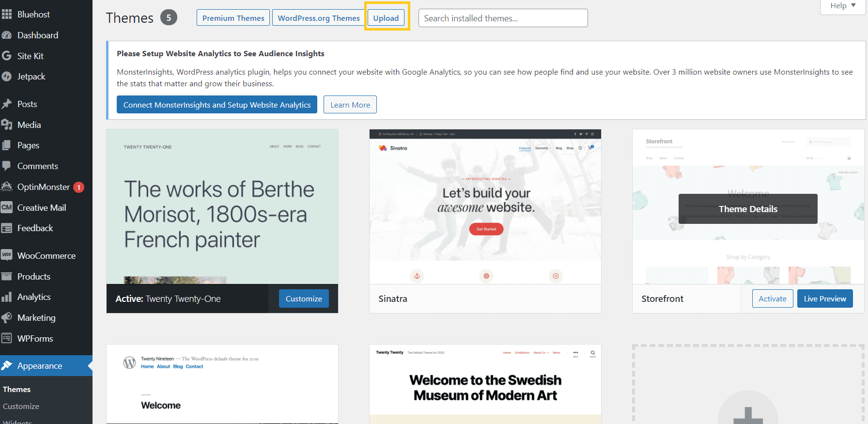Click the Bluehost grid icon
This screenshot has height=424, width=868.
tap(7, 15)
